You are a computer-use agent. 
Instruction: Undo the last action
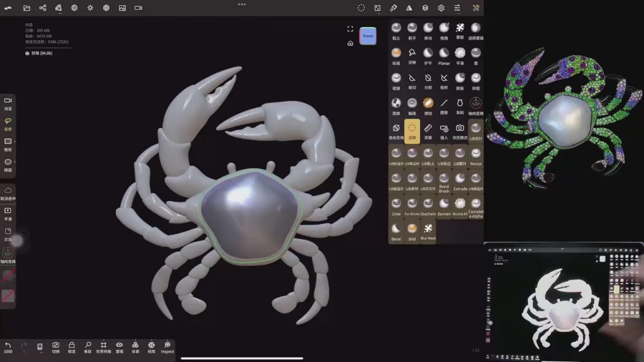coord(8,347)
